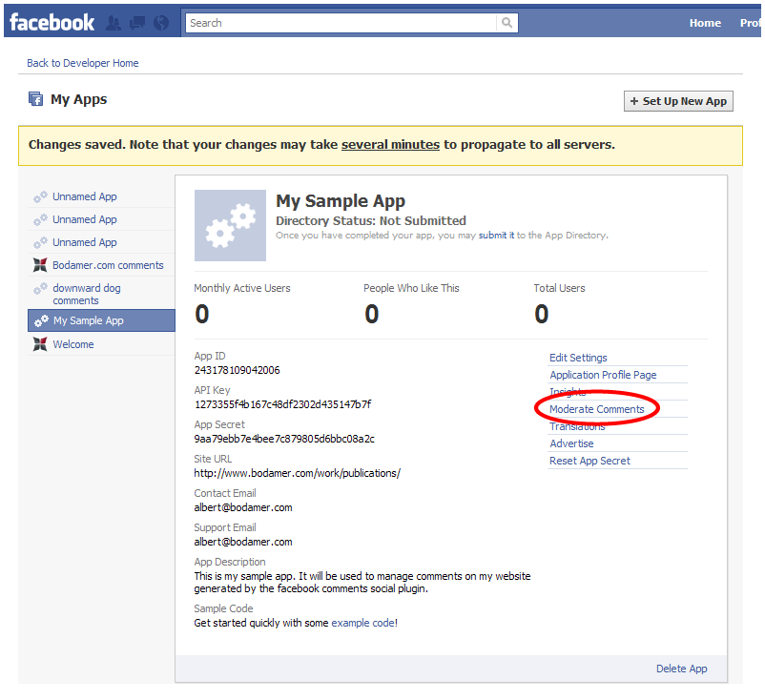The height and width of the screenshot is (700, 765).
Task: Click the search magnifier button
Action: [x=507, y=23]
